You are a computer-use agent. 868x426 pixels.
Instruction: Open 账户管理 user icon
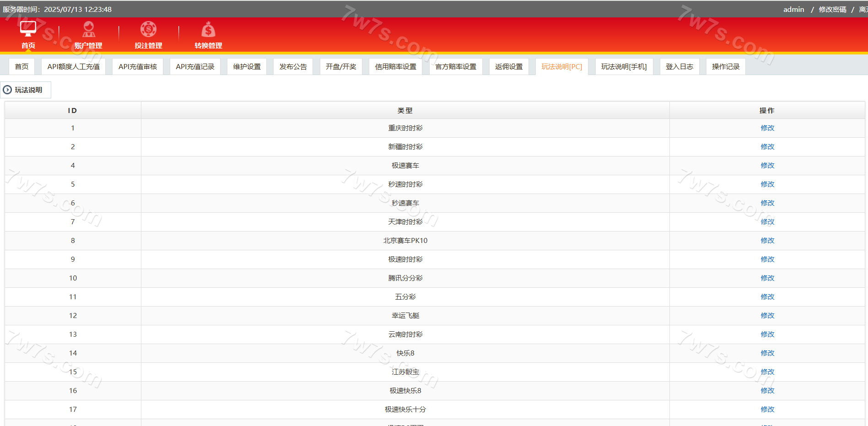click(x=88, y=29)
